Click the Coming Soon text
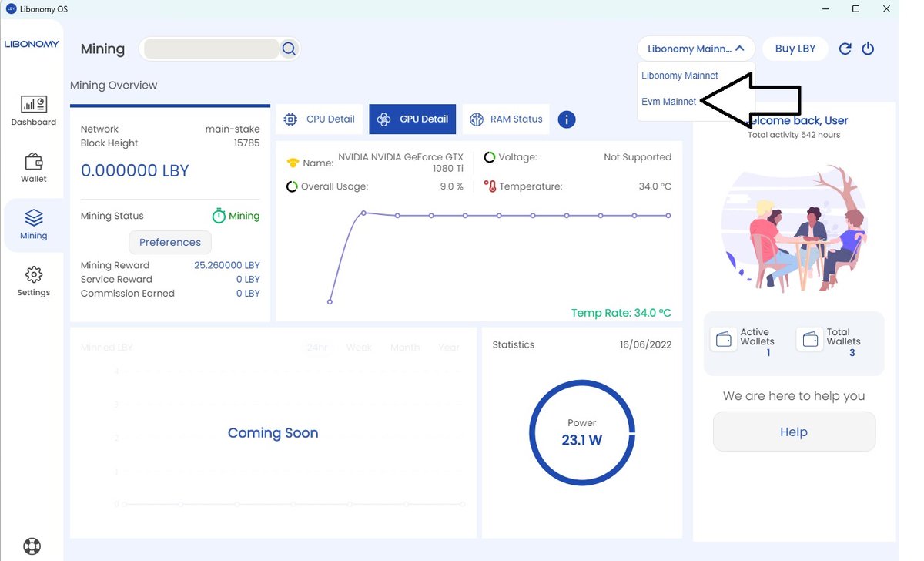 point(273,433)
